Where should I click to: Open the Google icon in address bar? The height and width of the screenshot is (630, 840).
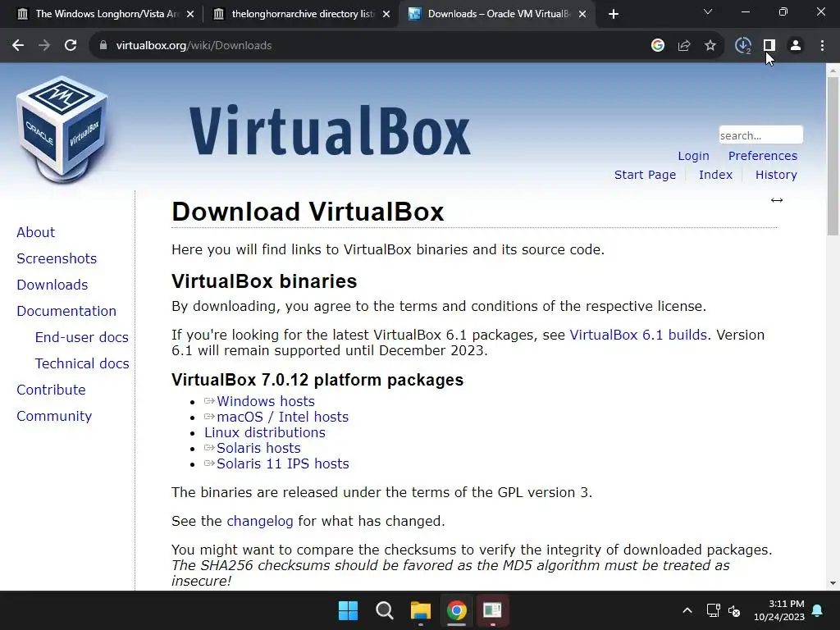coord(658,46)
